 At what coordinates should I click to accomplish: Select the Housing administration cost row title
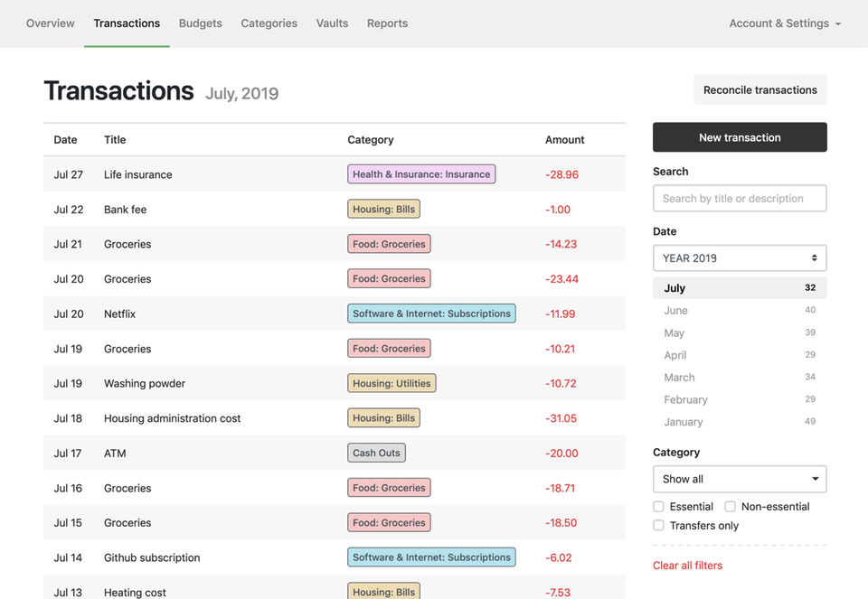click(x=172, y=418)
